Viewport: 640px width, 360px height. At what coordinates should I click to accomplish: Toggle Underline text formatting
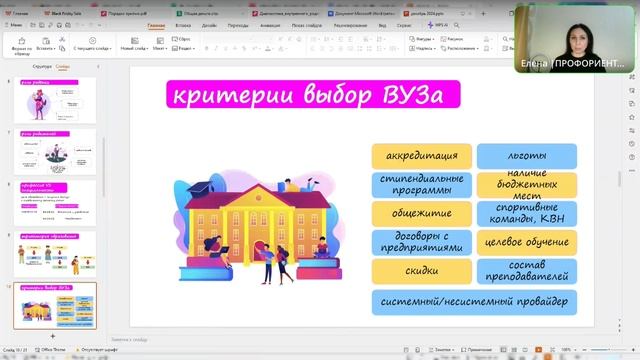[225, 49]
